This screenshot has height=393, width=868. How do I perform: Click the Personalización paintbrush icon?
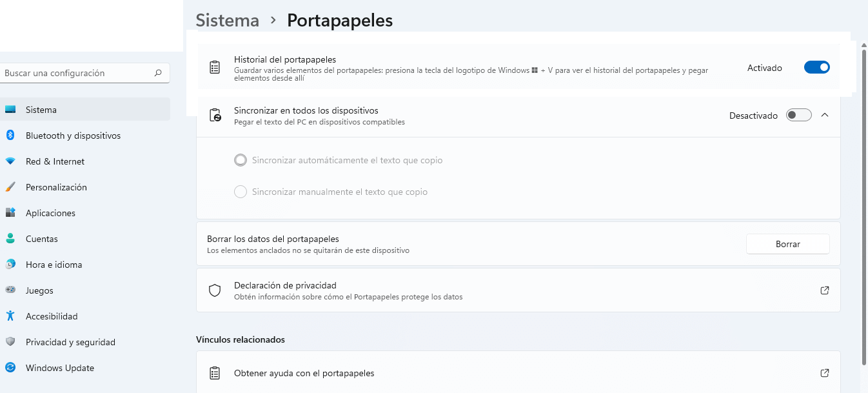coord(10,187)
